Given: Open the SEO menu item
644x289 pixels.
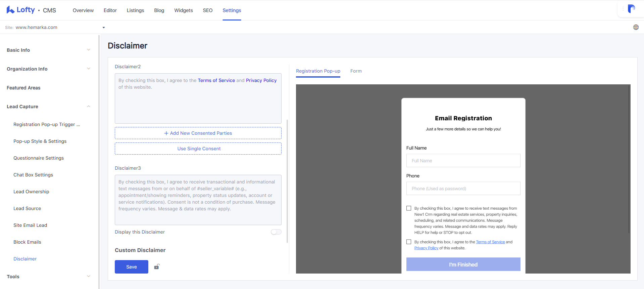Looking at the screenshot, I should pos(208,10).
